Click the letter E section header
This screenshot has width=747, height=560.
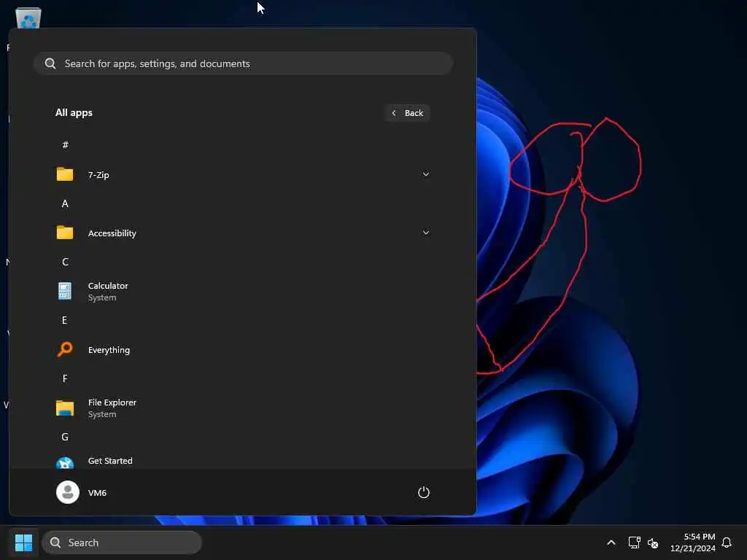coord(64,320)
